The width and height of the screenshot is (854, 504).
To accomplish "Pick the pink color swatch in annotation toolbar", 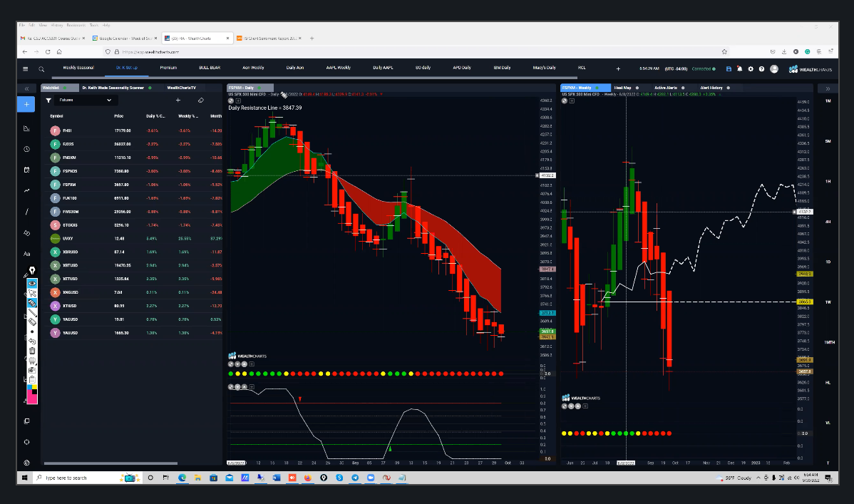I will pos(32,399).
